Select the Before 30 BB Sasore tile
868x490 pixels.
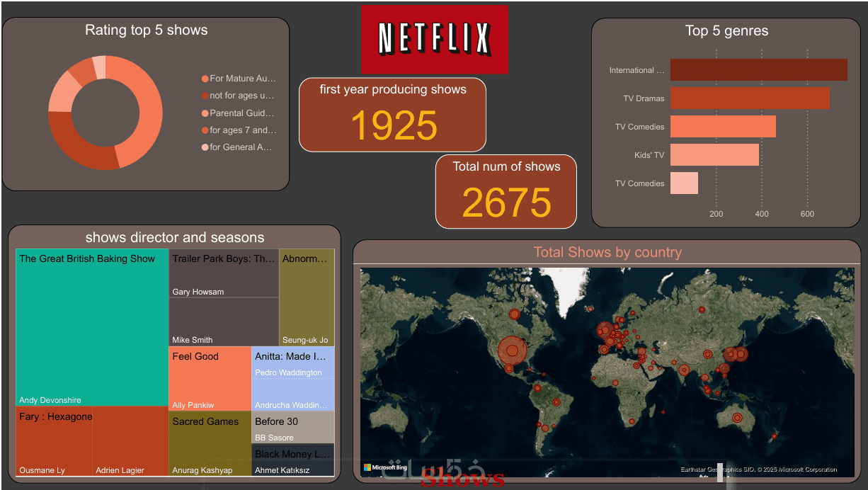tap(292, 427)
